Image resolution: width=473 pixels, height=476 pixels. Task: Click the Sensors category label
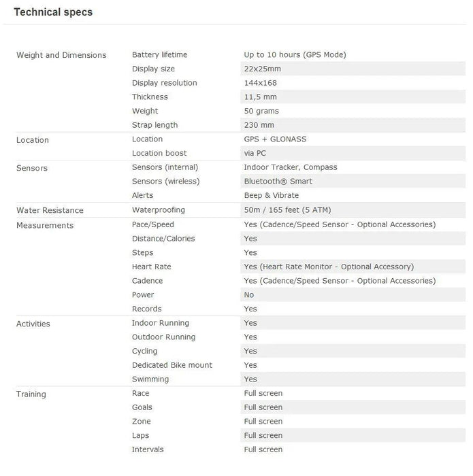point(32,168)
